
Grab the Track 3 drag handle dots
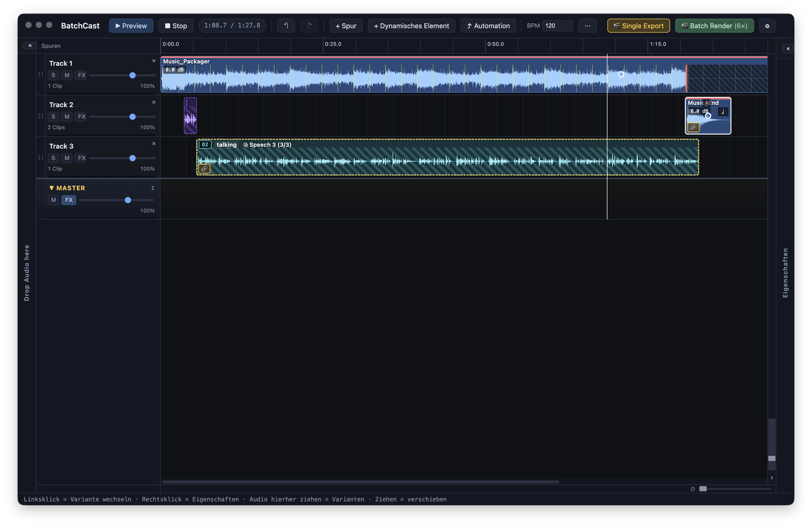point(41,157)
